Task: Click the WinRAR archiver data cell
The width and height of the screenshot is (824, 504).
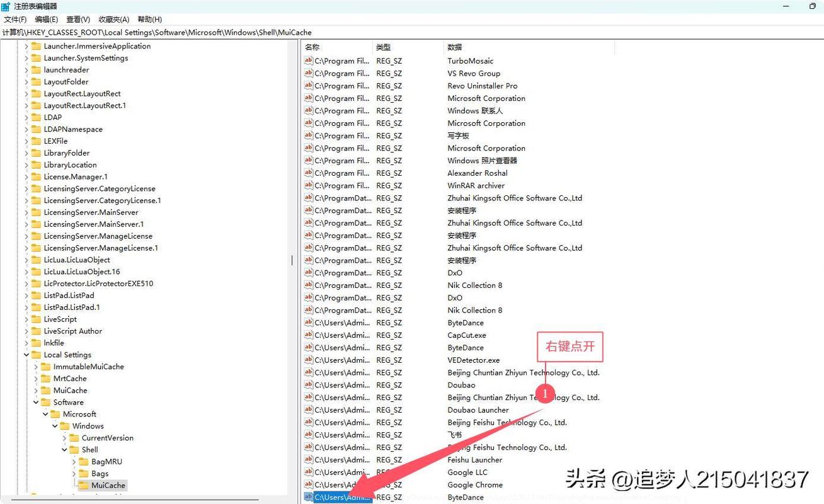Action: [476, 186]
